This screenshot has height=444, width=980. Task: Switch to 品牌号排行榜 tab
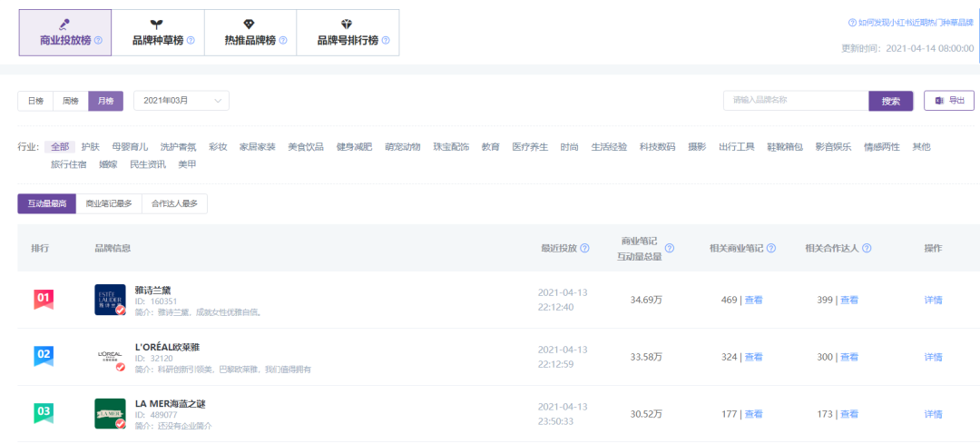(348, 33)
